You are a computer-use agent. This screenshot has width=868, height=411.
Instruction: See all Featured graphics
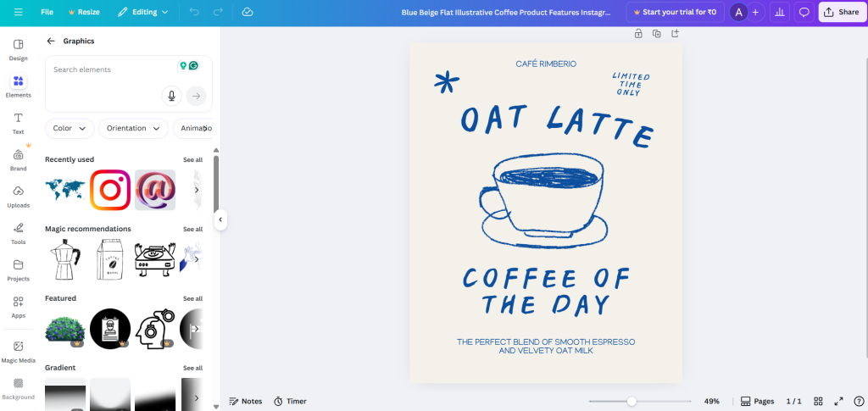tap(192, 298)
